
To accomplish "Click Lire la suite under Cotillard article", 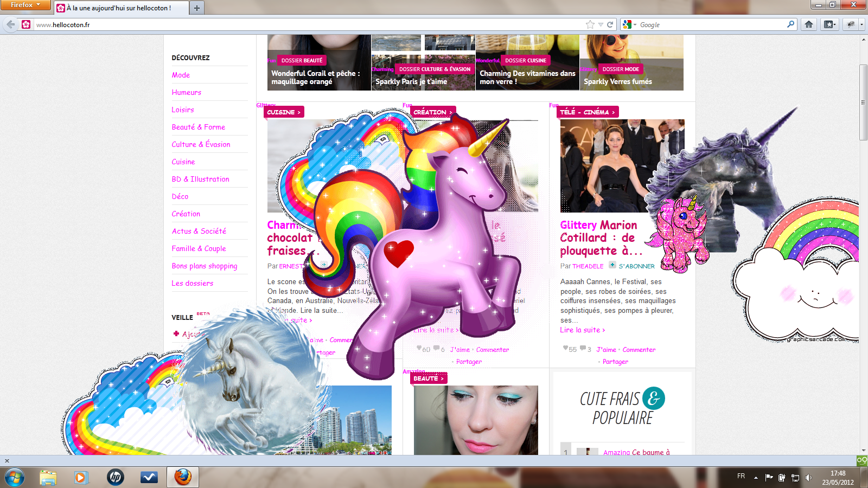I will [582, 330].
